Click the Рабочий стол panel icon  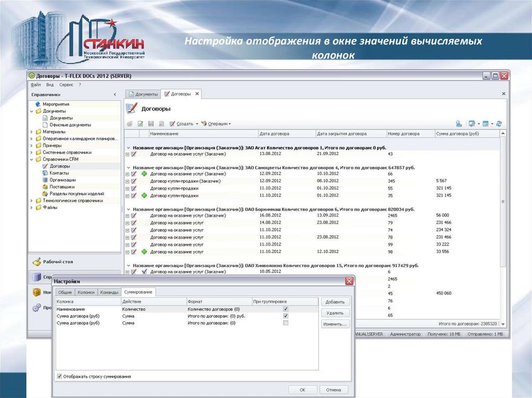tap(36, 262)
